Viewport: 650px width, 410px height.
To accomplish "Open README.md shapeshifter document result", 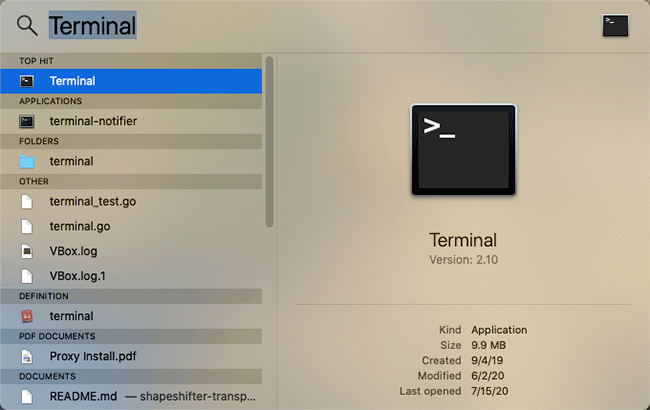I will coord(131,396).
